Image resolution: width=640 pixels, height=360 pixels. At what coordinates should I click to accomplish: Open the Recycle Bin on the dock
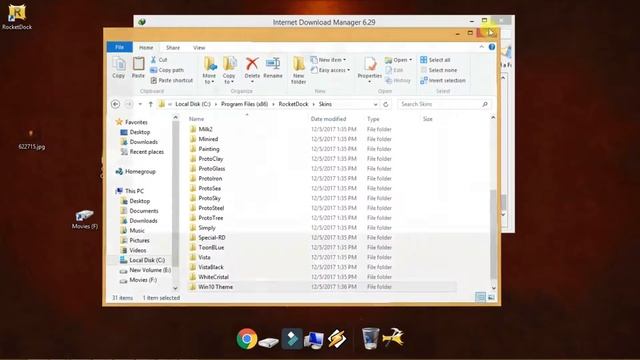coord(370,338)
